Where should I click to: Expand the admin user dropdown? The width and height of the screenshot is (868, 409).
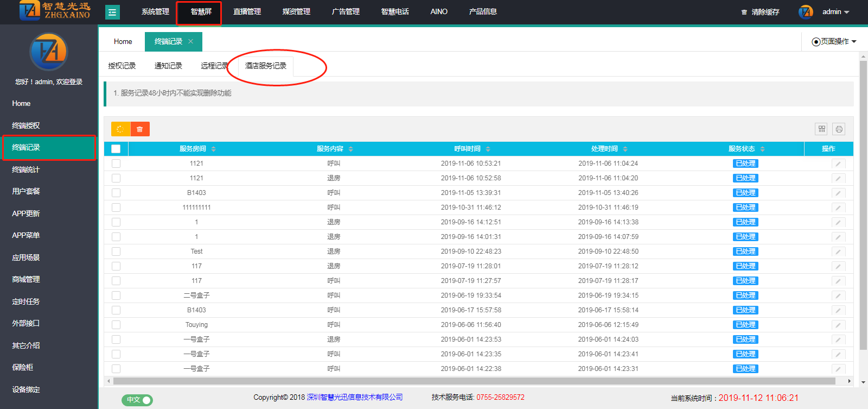(x=835, y=12)
